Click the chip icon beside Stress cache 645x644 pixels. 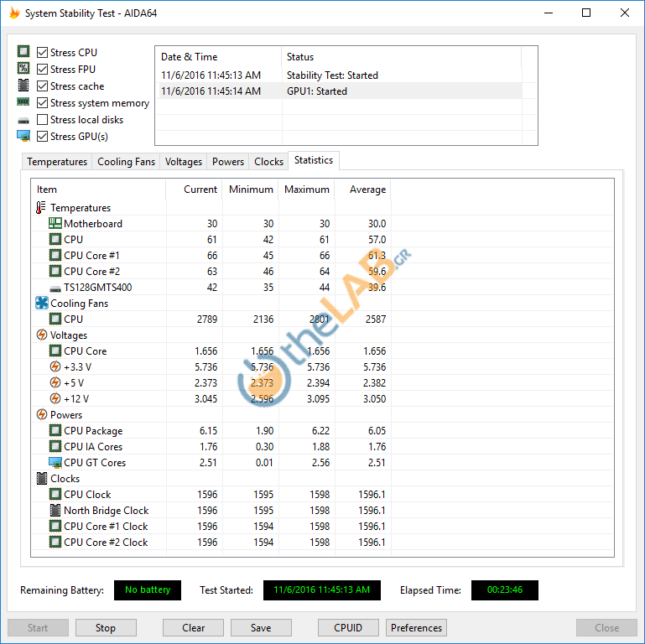[23, 86]
